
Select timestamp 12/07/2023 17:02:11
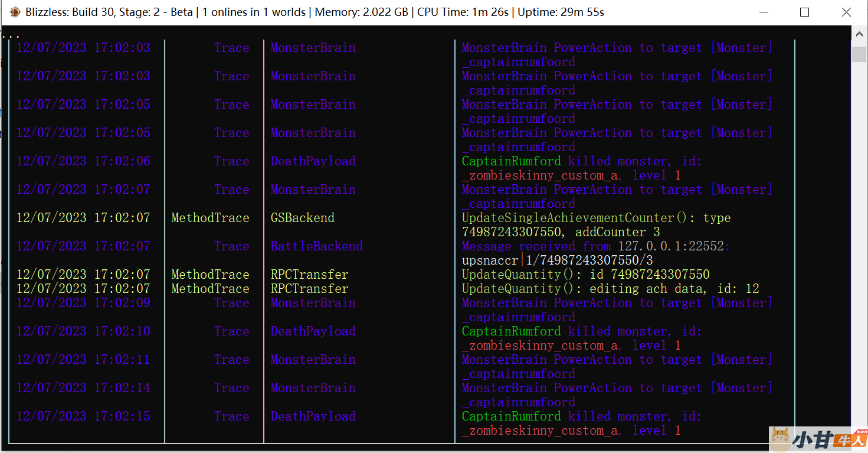(83, 359)
